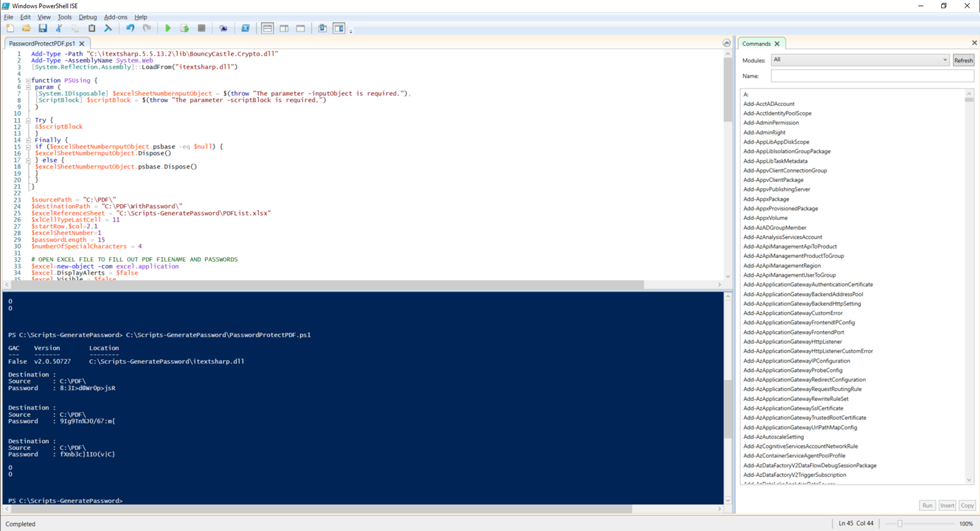Collapse the function PSUsing block at line 5
The height and width of the screenshot is (531, 980).
coord(28,80)
